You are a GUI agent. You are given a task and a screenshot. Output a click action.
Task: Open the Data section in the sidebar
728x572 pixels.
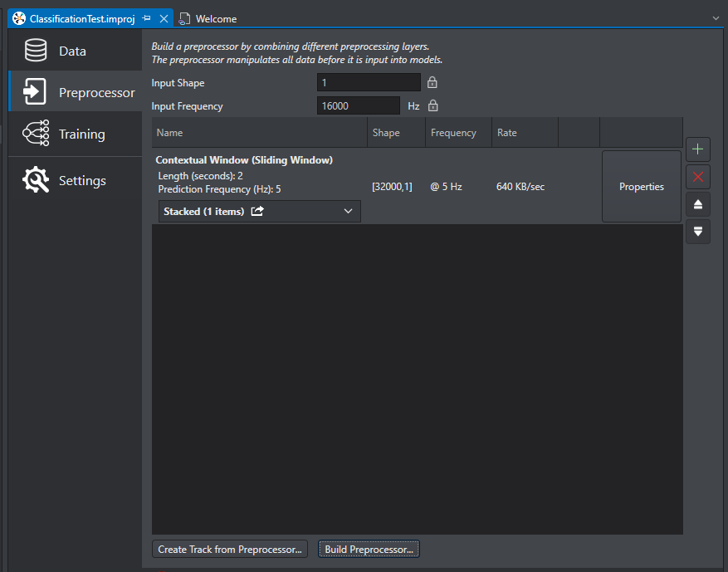[75, 51]
